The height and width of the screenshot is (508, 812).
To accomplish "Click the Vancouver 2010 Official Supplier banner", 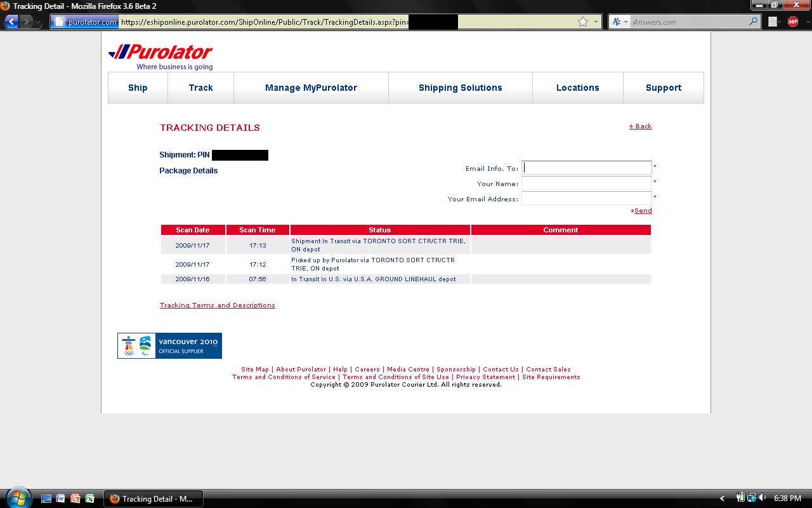I will [x=169, y=345].
